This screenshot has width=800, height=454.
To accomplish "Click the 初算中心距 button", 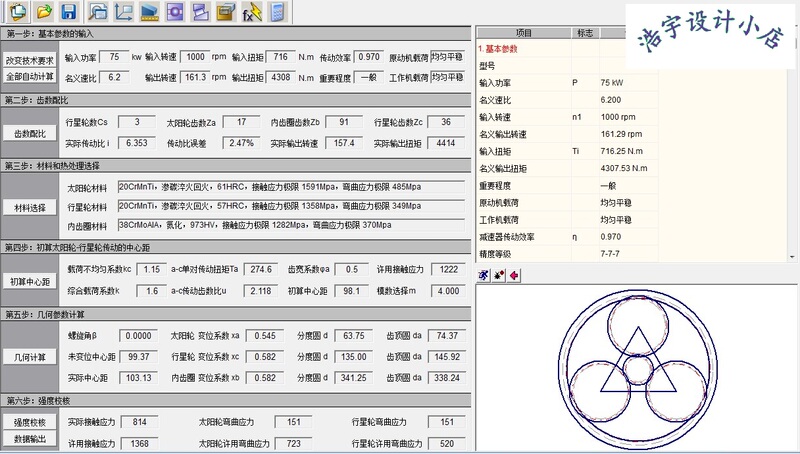I will coord(30,282).
